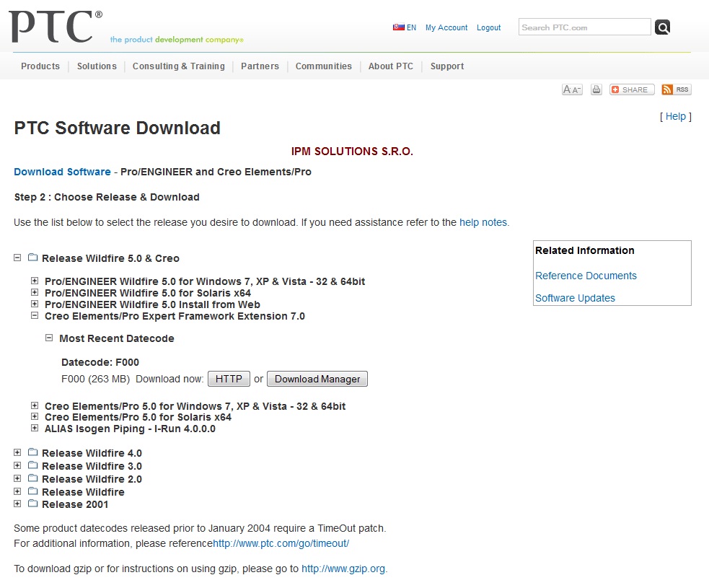Image resolution: width=709 pixels, height=588 pixels.
Task: Open the Help link
Action: pyautogui.click(x=676, y=116)
